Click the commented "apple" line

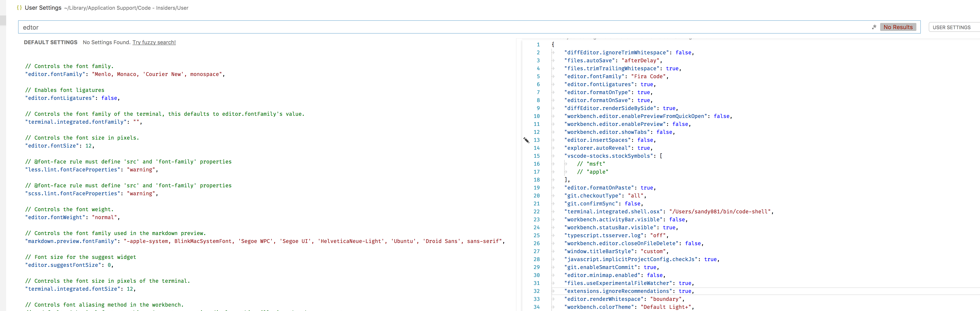(x=593, y=172)
